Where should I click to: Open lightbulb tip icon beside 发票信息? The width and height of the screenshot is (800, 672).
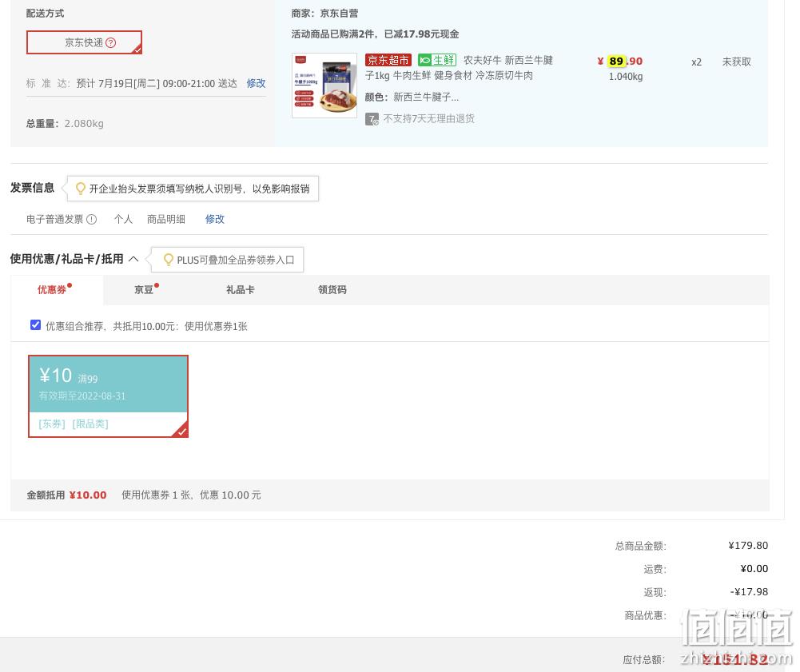(x=80, y=189)
